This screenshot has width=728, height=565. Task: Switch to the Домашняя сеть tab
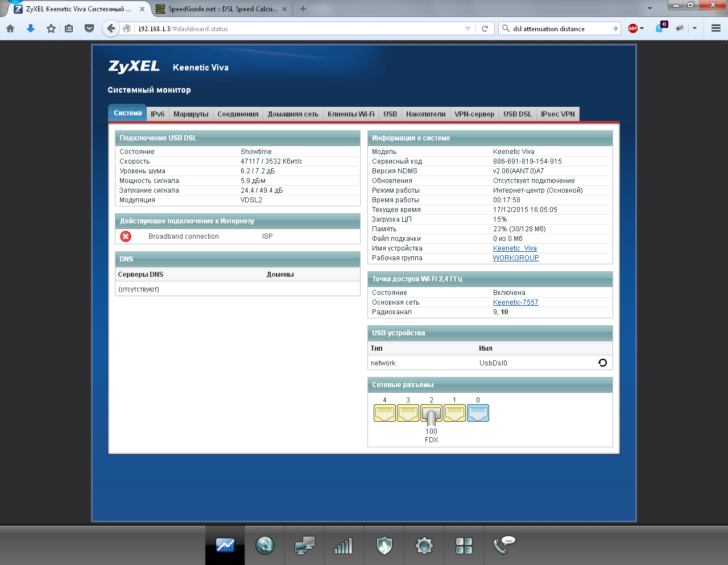click(293, 114)
